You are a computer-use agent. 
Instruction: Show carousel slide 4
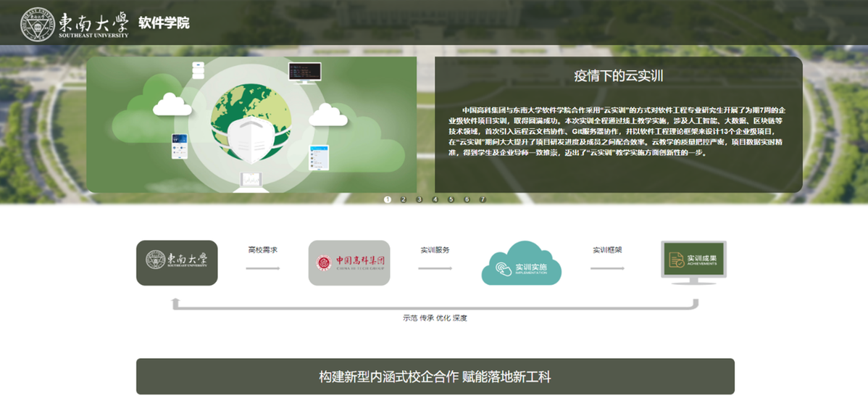[x=435, y=199]
